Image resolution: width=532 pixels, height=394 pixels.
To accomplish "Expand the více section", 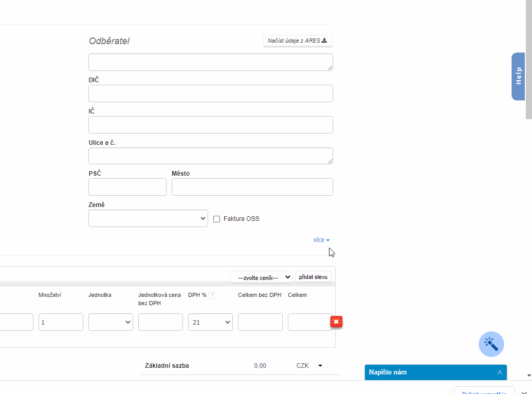I will pos(321,240).
